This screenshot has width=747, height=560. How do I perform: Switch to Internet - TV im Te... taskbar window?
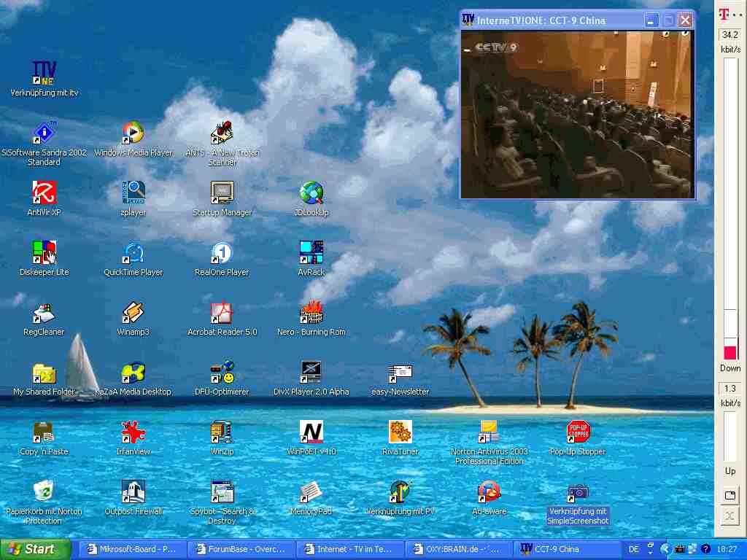[x=350, y=549]
